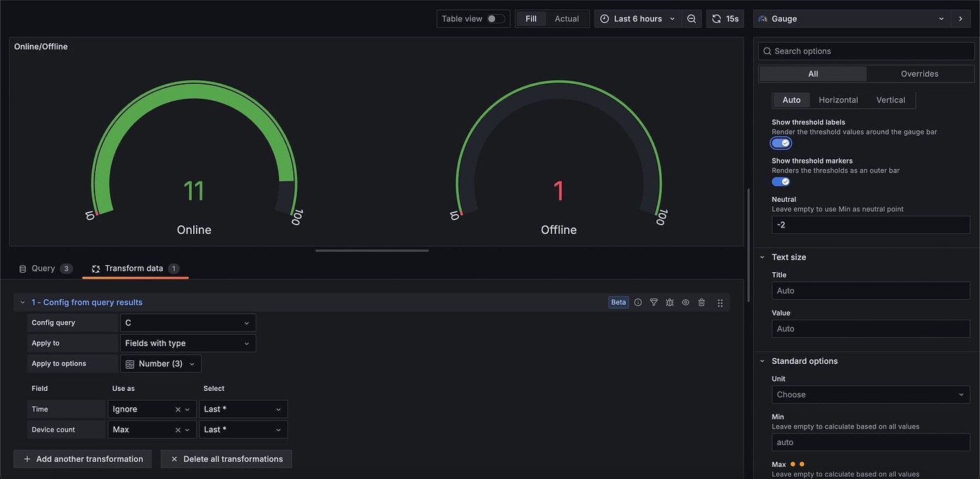
Task: Expand the Number (3) apply options dropdown
Action: tap(160, 363)
